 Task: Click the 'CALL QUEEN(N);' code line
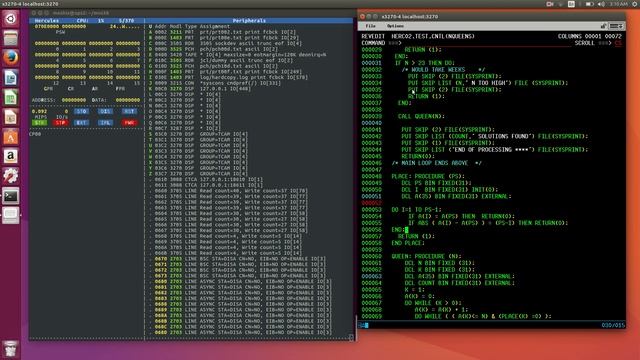(421, 116)
